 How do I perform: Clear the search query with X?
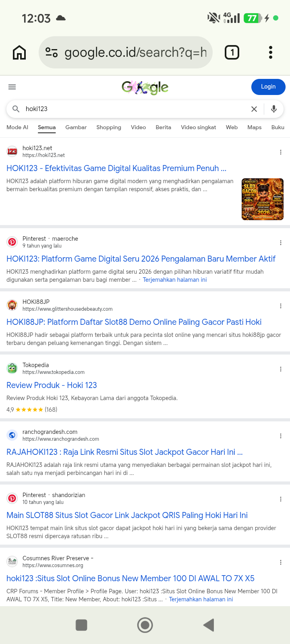tap(254, 109)
